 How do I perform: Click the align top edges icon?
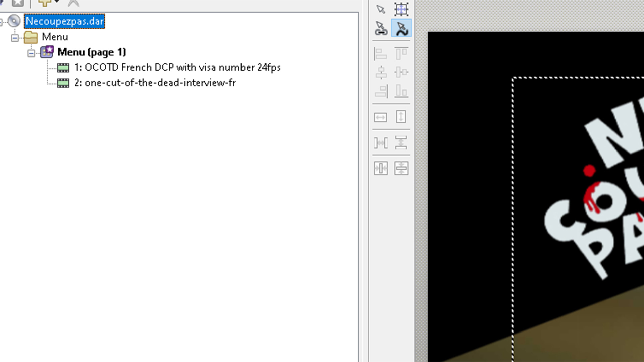(x=401, y=54)
